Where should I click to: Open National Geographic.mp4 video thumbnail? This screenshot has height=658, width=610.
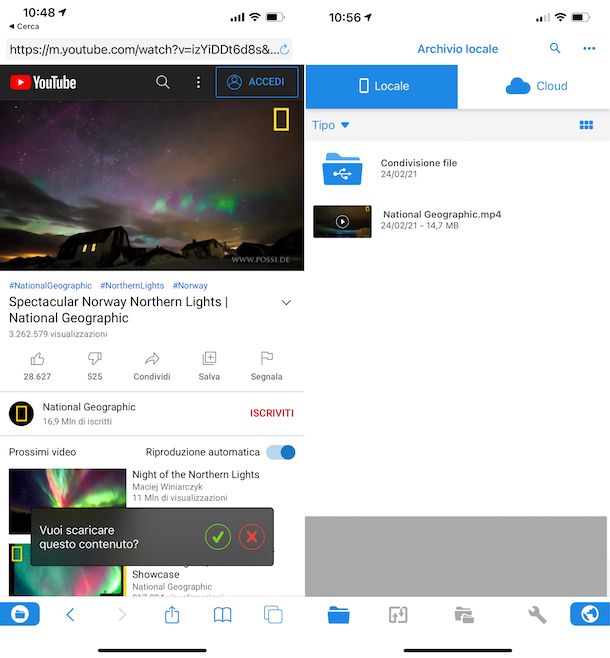click(x=342, y=222)
